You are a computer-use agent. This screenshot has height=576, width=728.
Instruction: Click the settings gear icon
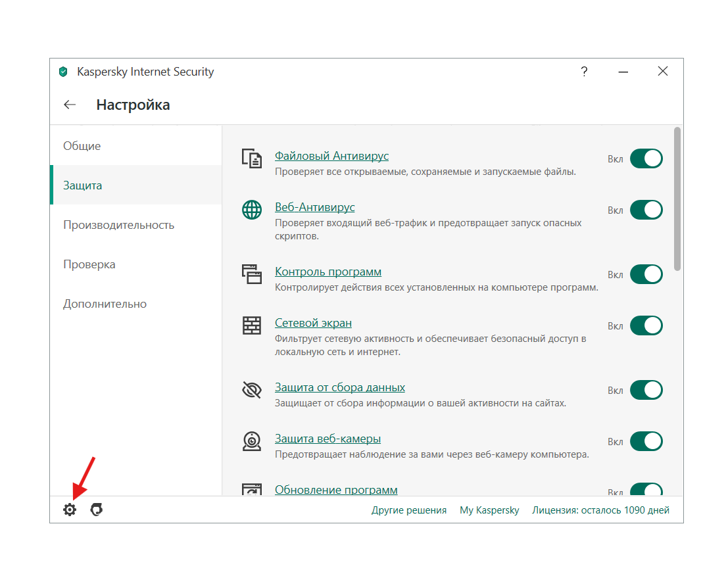point(70,510)
